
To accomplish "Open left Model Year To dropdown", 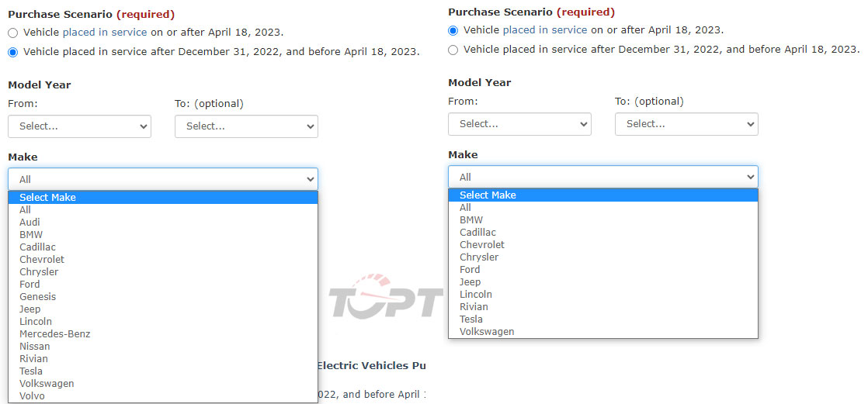I will click(x=246, y=126).
